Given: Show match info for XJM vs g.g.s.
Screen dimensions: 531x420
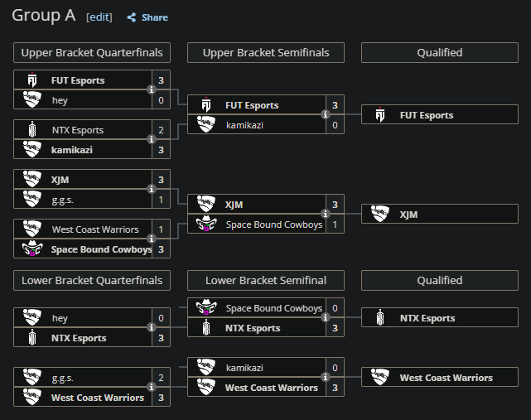Looking at the screenshot, I should click(x=152, y=189).
